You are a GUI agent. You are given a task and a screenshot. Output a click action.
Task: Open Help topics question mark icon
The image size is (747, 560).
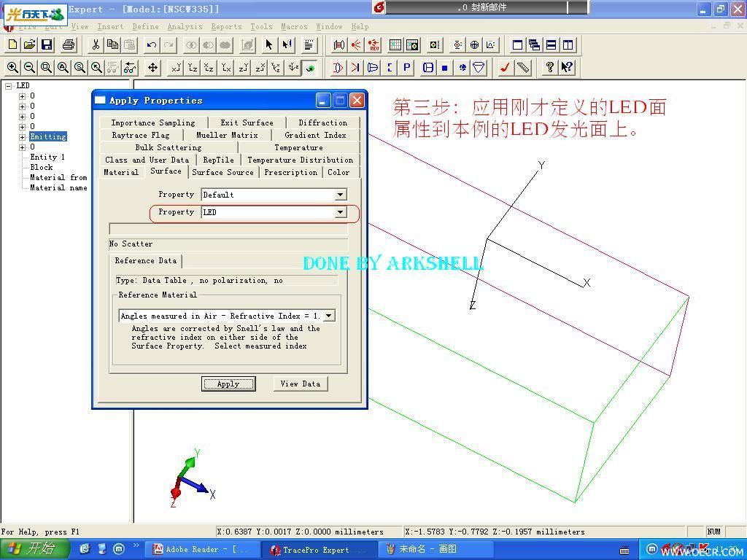point(549,68)
